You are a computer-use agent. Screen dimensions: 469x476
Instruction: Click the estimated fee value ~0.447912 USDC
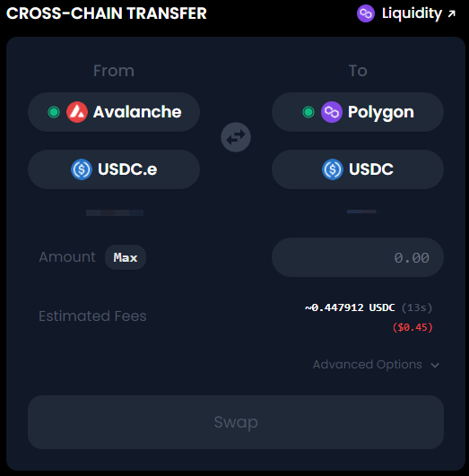pyautogui.click(x=350, y=307)
